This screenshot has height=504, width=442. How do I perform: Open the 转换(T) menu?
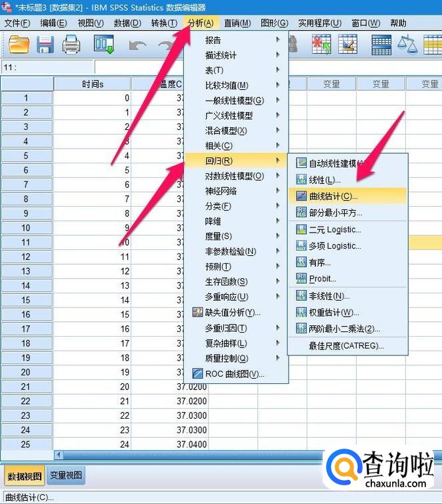164,23
